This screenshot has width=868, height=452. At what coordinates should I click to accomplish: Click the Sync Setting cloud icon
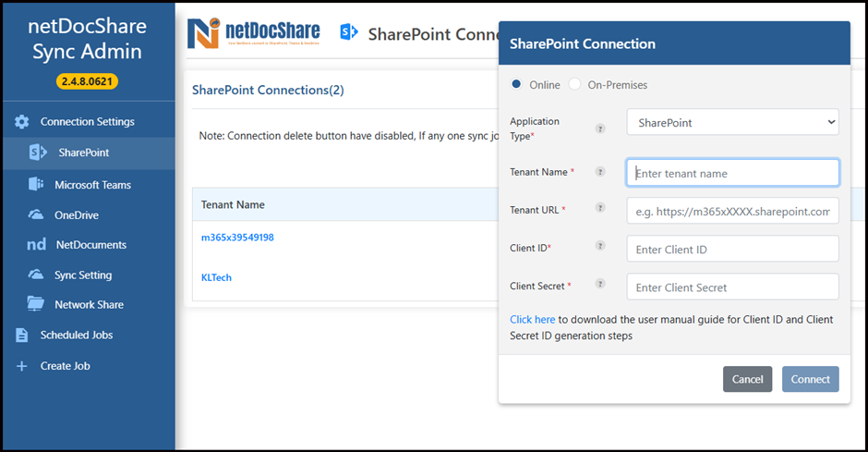click(36, 275)
